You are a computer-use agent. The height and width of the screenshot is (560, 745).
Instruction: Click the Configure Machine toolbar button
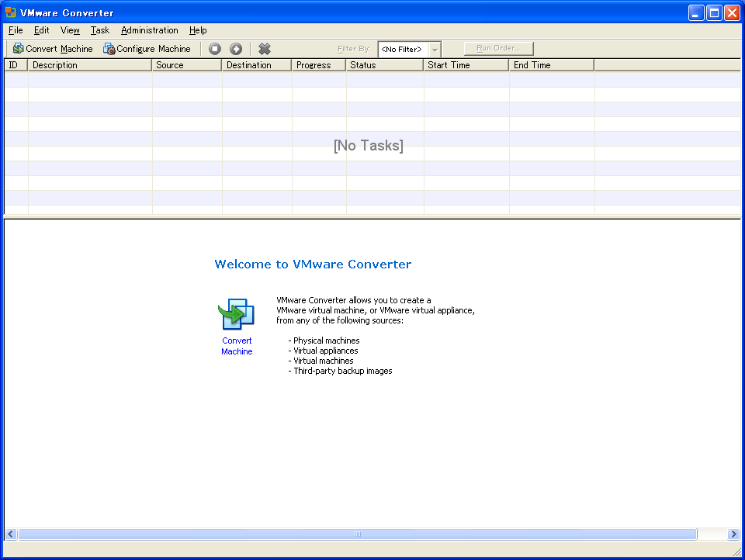147,48
